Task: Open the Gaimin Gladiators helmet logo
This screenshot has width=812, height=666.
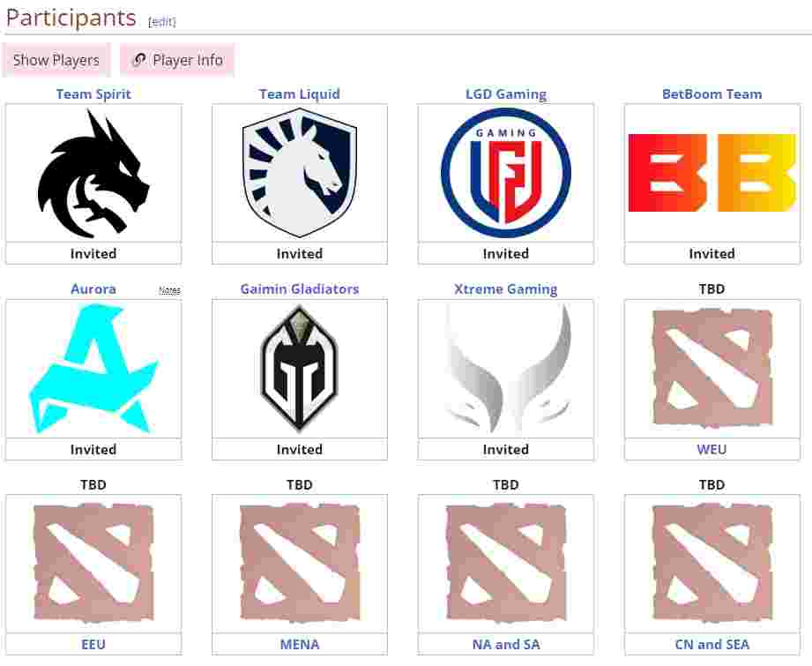Action: [300, 369]
